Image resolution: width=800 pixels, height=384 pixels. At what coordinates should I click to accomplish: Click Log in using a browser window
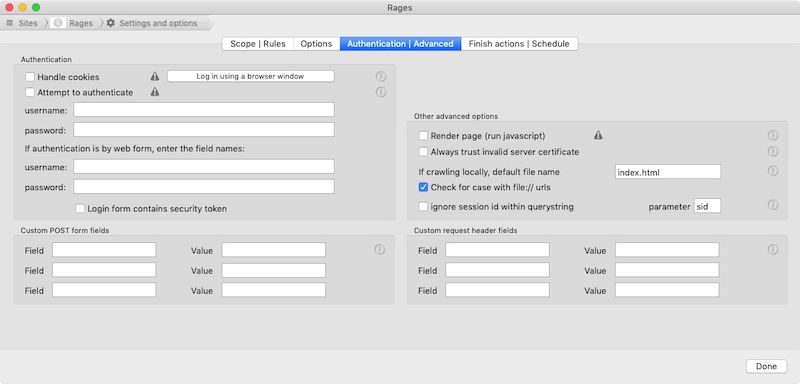(x=251, y=76)
